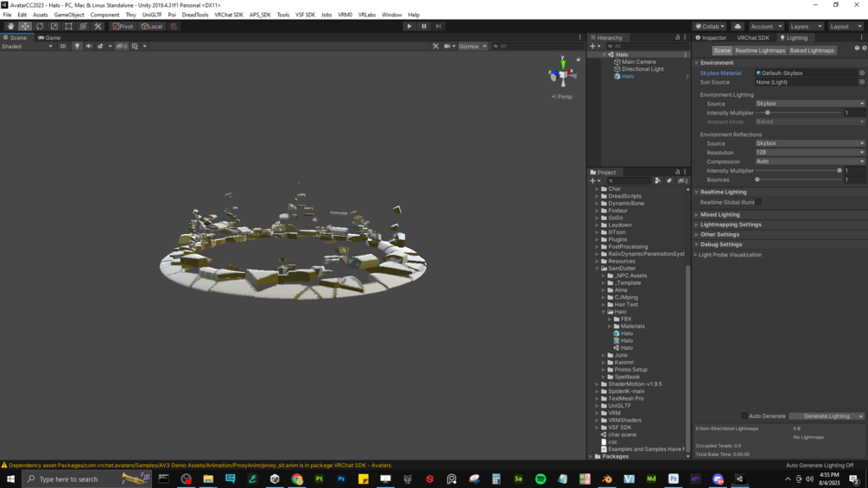The width and height of the screenshot is (868, 488).
Task: Click the Project search field
Action: (x=629, y=181)
